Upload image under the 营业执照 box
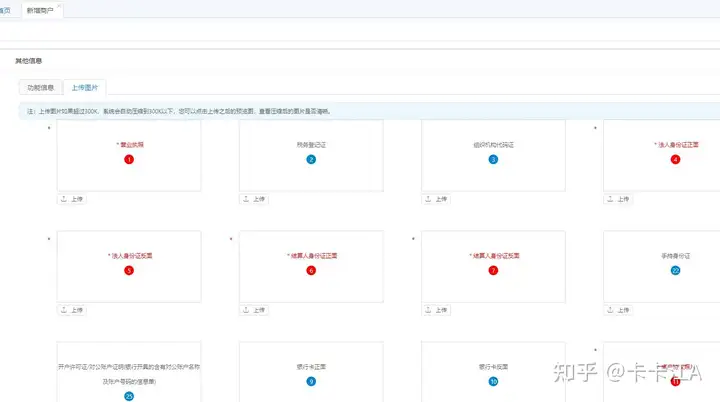The width and height of the screenshot is (720, 402). [x=72, y=199]
